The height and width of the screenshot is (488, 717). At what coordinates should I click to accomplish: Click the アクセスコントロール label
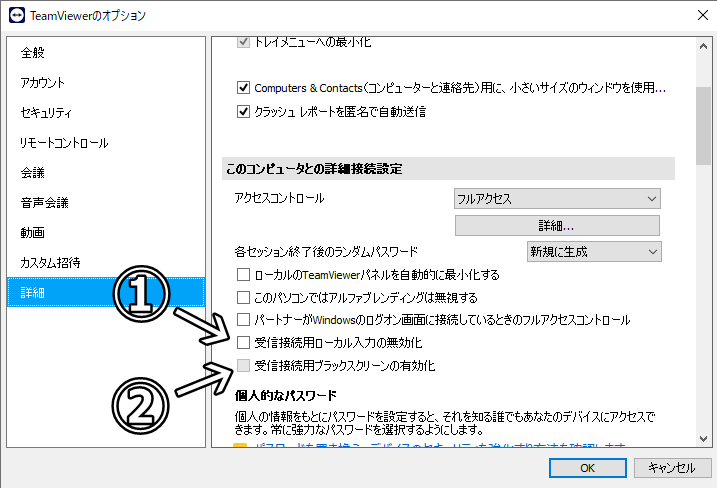pos(279,198)
